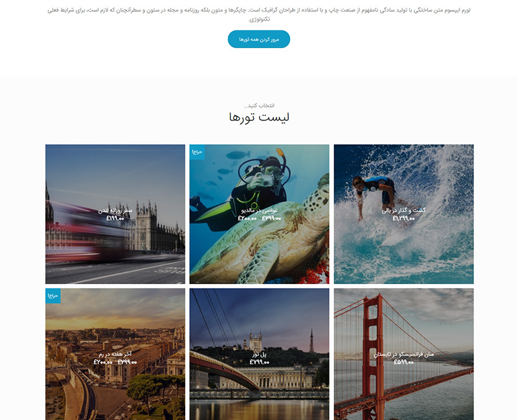Open the bridge tour image with £799 price
Viewport: 518px width, 420px height.
pyautogui.click(x=260, y=354)
